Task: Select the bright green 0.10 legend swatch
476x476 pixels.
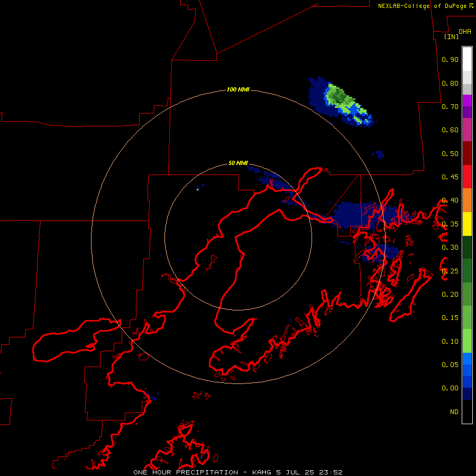Action: tap(467, 341)
